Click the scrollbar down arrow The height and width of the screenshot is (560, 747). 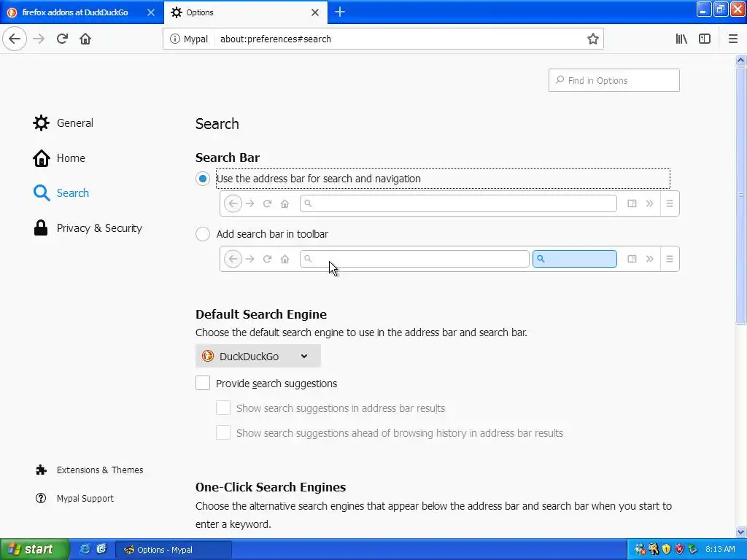coord(740,532)
